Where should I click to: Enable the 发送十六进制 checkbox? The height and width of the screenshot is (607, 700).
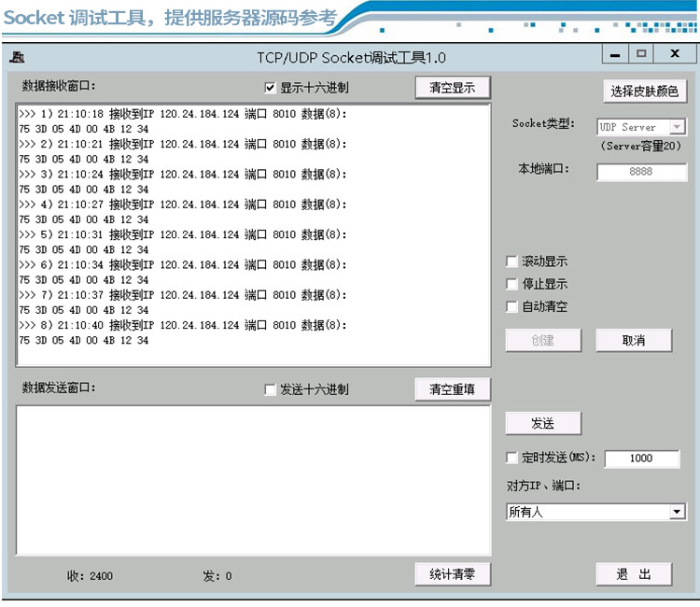click(270, 389)
